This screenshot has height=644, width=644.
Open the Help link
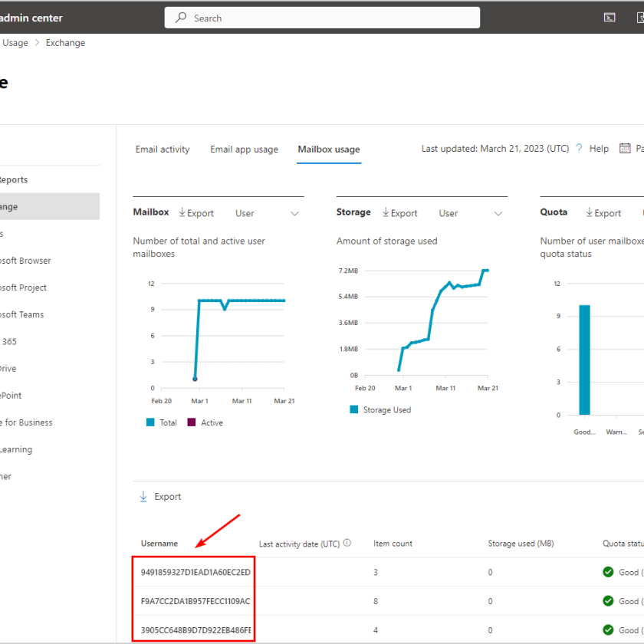coord(599,148)
